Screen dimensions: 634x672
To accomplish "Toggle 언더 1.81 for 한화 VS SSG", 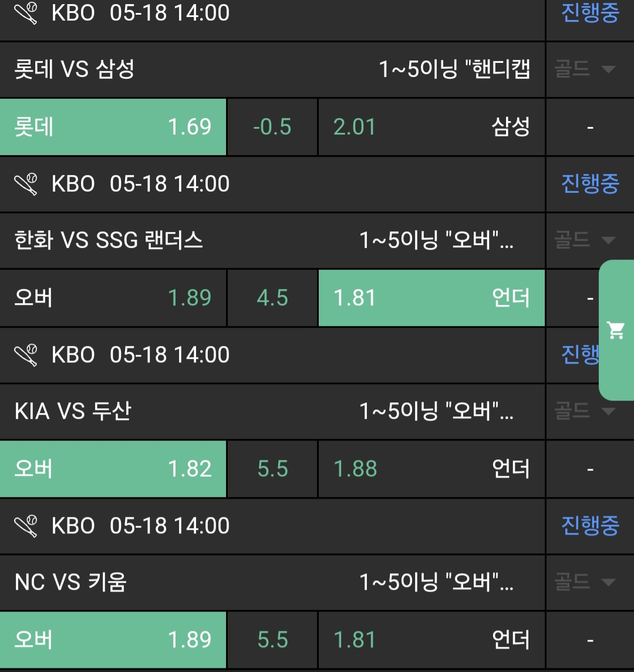I will click(431, 298).
